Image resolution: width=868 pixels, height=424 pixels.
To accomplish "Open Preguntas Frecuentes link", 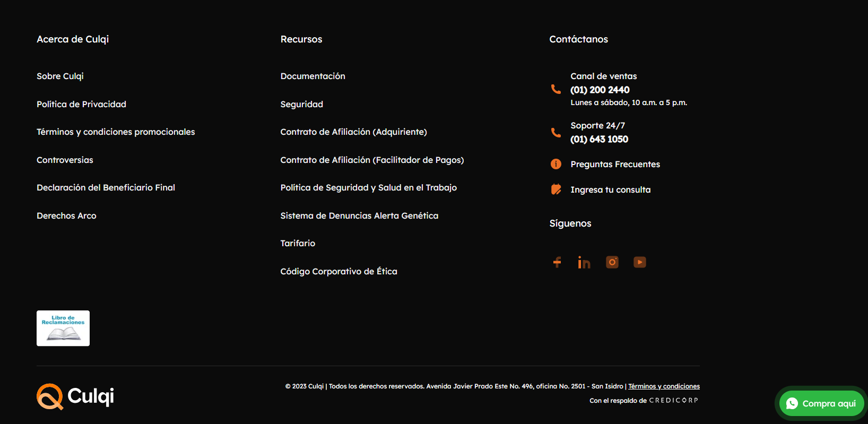I will (615, 165).
